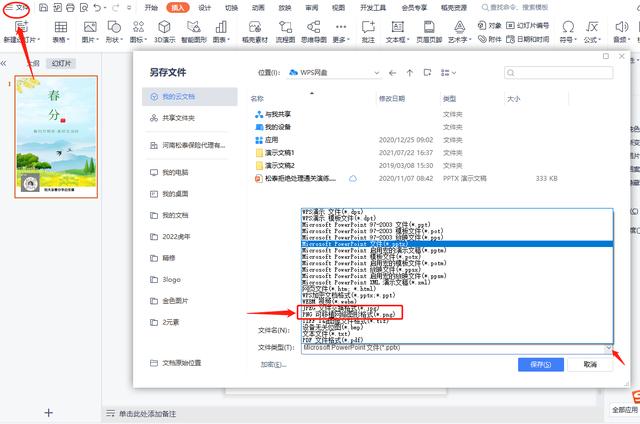Click the back arrow in save dialog

[393, 73]
